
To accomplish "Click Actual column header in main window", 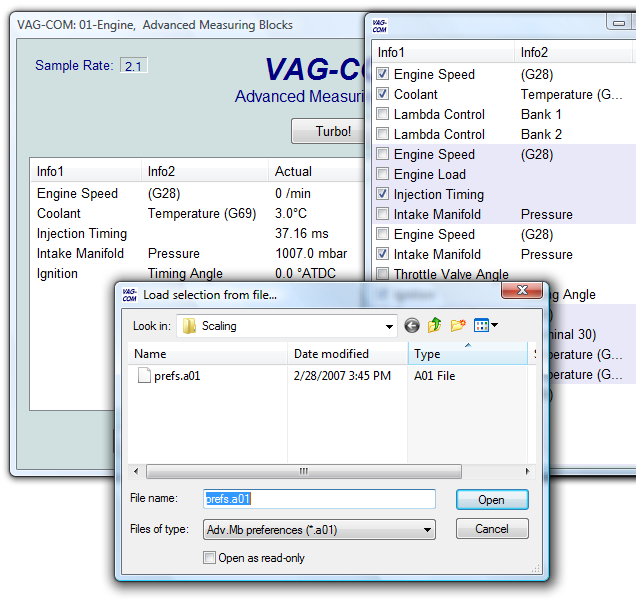I will (x=317, y=171).
